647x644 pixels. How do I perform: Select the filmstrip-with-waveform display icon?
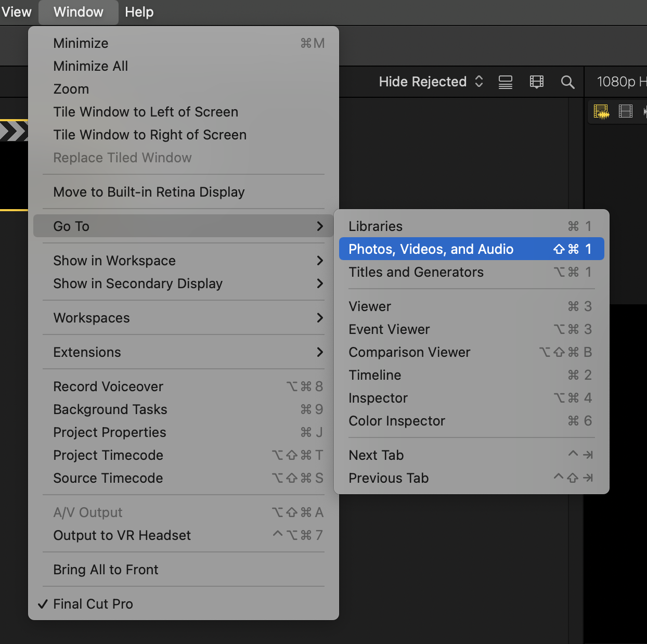point(601,111)
